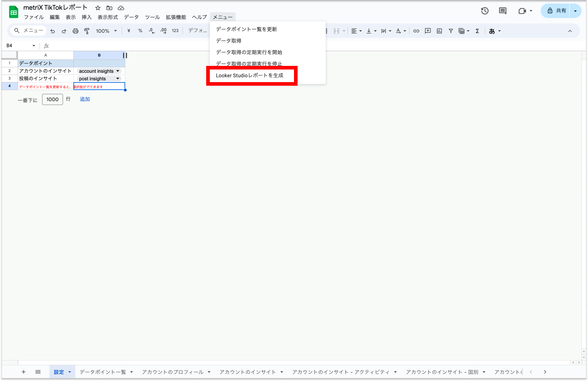
Task: Star the metriX TikTok report document
Action: coord(98,8)
